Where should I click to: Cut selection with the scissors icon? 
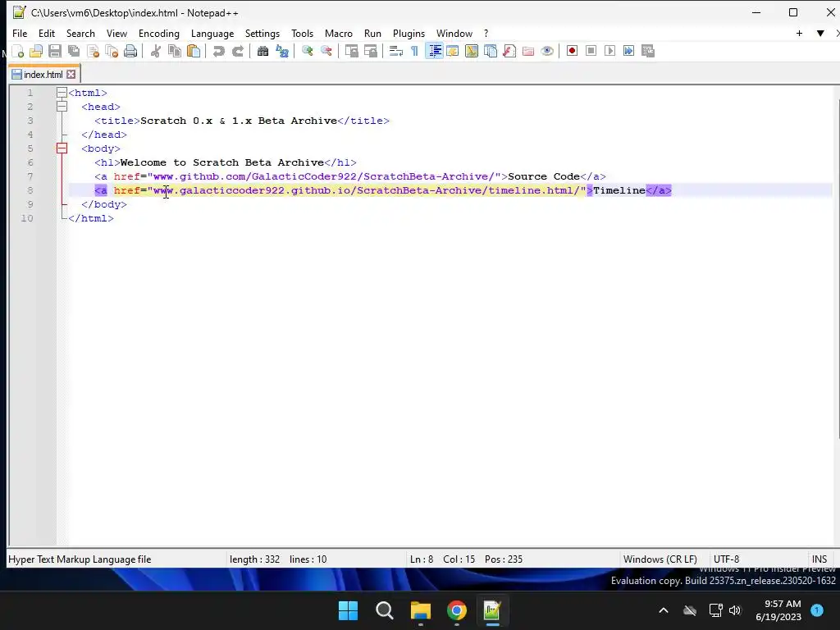[x=155, y=51]
